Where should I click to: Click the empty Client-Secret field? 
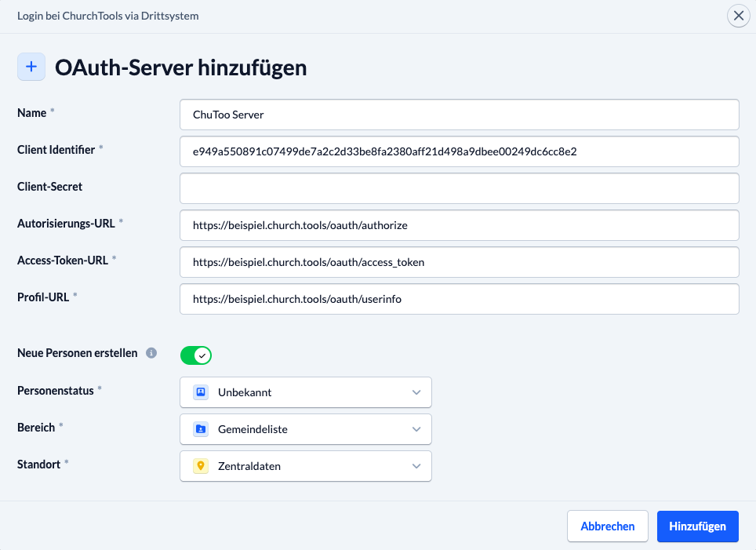click(x=460, y=188)
